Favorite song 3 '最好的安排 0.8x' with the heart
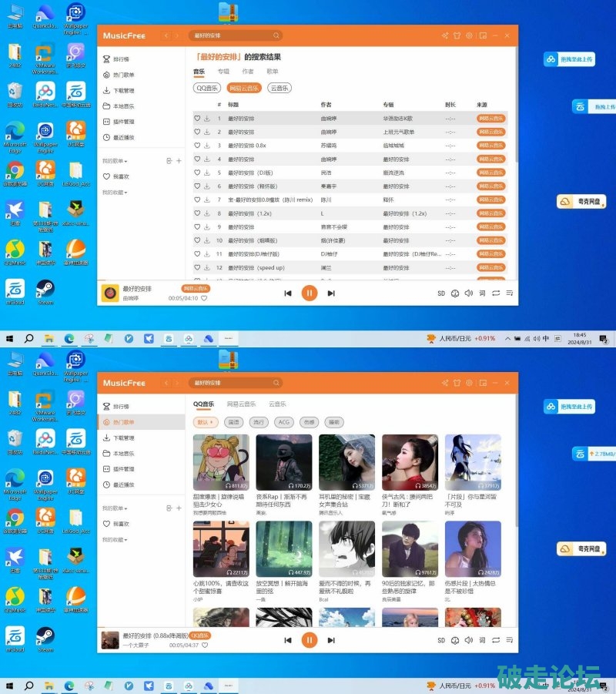Screen dimensions: 616x694 coord(197,146)
